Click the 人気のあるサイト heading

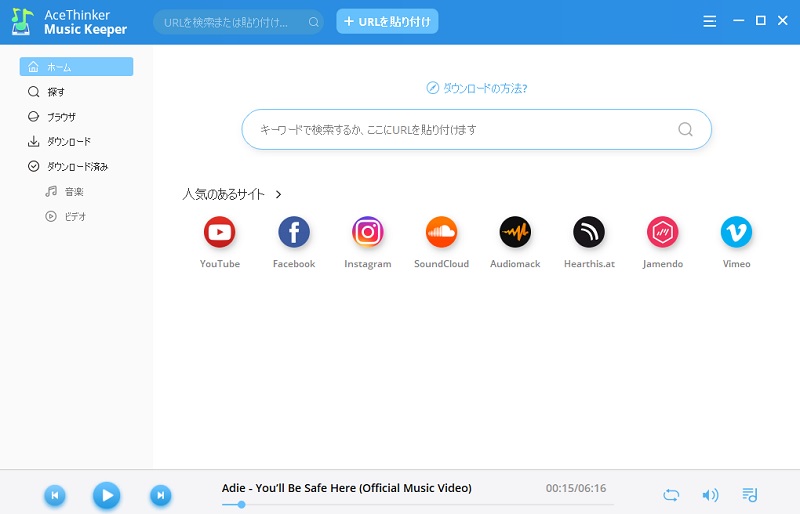click(224, 194)
